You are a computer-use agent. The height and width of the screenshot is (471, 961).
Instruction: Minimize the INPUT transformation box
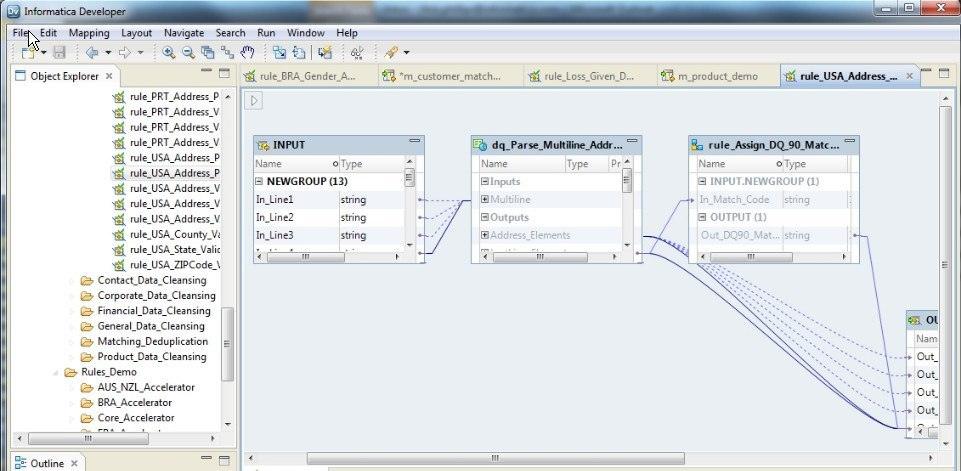click(x=414, y=143)
